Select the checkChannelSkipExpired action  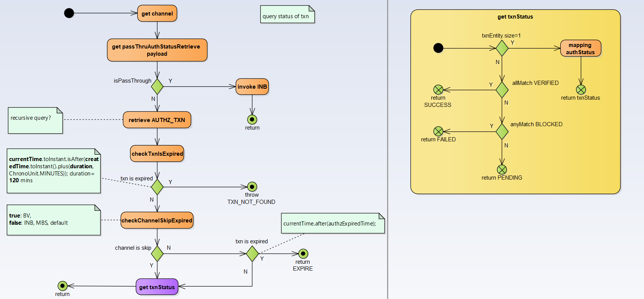(x=157, y=221)
